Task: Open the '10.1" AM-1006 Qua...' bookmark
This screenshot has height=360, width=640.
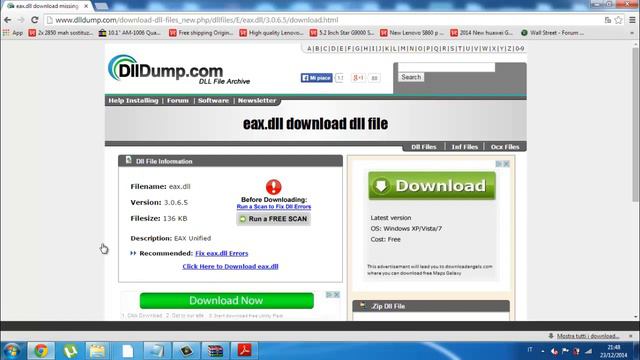Action: [130, 33]
